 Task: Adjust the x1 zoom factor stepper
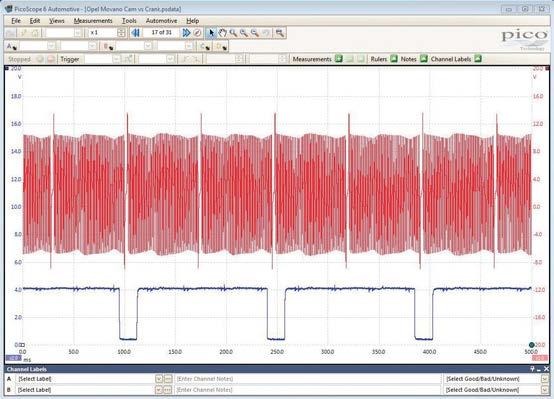[121, 33]
